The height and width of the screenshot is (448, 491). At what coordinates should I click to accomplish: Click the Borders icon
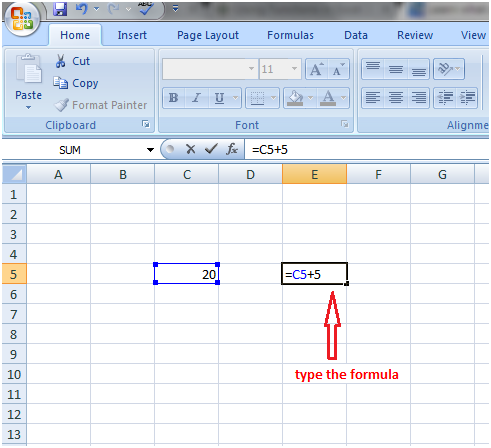[x=257, y=98]
